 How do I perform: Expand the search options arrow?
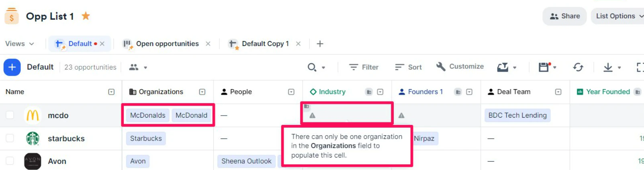323,68
